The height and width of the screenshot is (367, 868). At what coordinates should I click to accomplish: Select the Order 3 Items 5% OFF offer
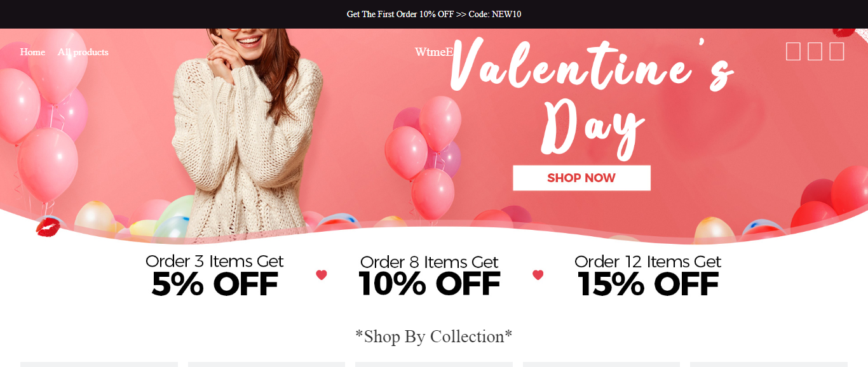pos(215,276)
